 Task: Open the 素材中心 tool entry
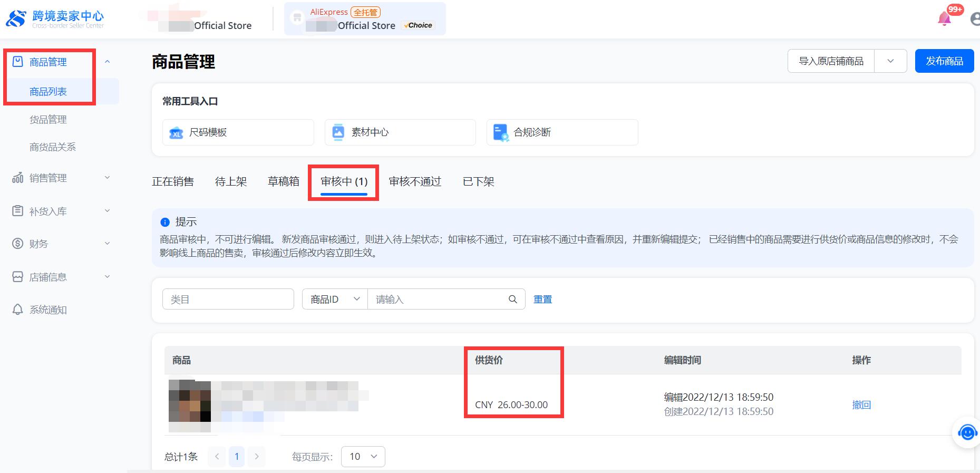[x=400, y=132]
